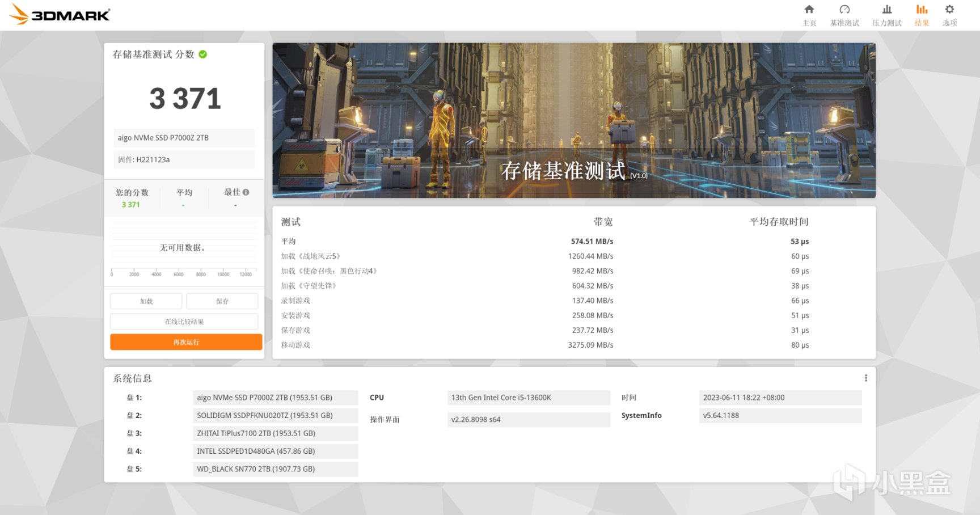Image resolution: width=980 pixels, height=515 pixels.
Task: Click the 无可用数据 chart message
Action: coord(183,248)
